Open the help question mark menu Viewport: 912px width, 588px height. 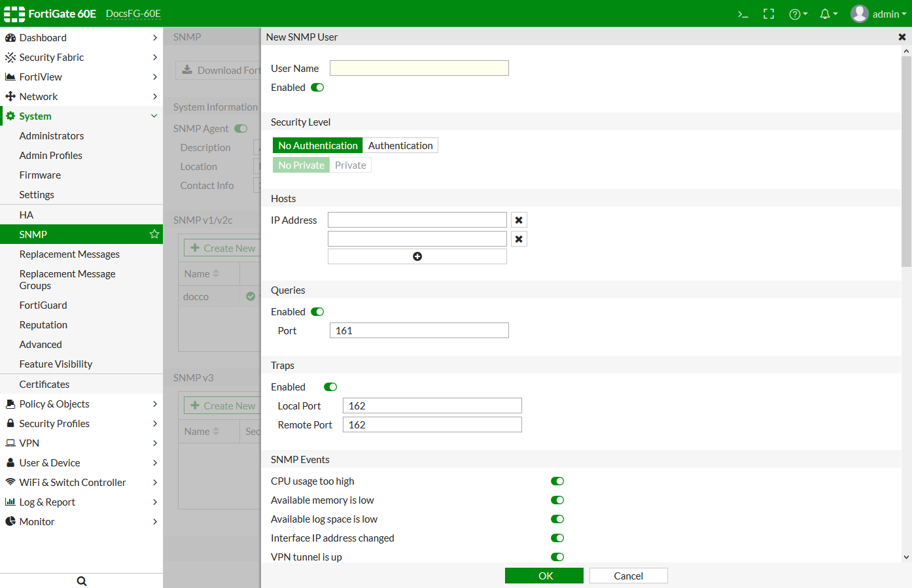[798, 14]
